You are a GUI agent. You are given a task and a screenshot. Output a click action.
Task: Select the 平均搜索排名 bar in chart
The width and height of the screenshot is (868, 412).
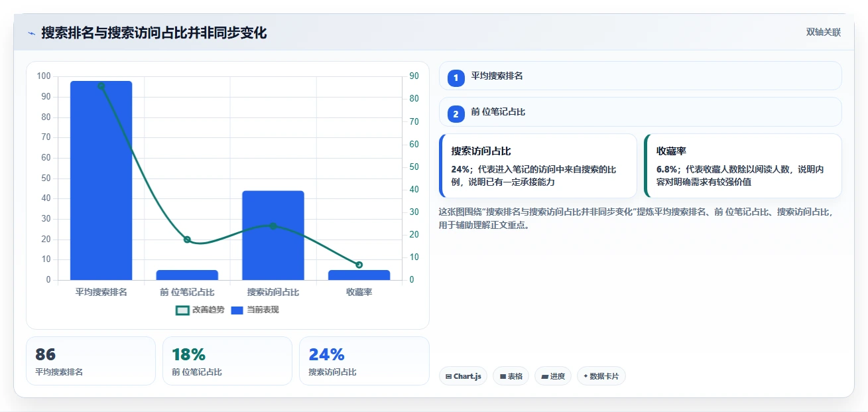[x=101, y=180]
